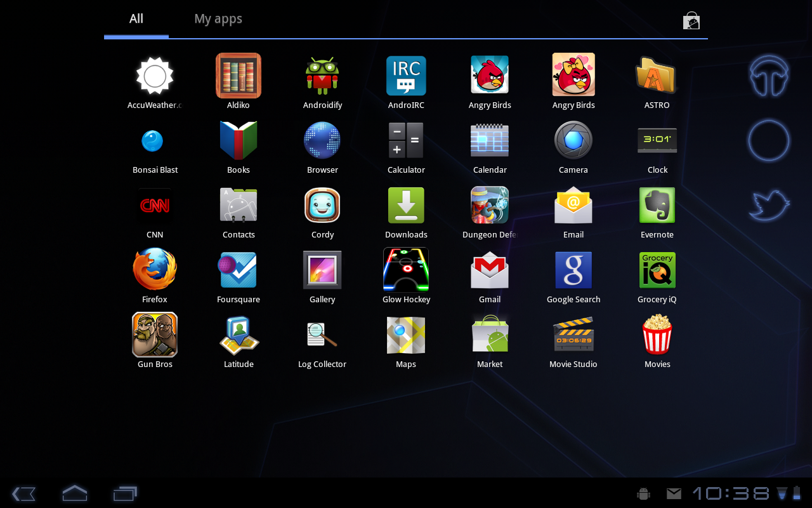Open the CNN news app

[x=155, y=205]
